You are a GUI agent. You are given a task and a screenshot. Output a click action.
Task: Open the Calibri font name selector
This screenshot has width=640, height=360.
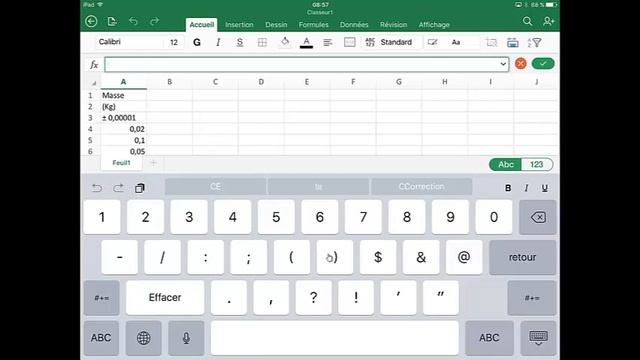click(x=129, y=42)
